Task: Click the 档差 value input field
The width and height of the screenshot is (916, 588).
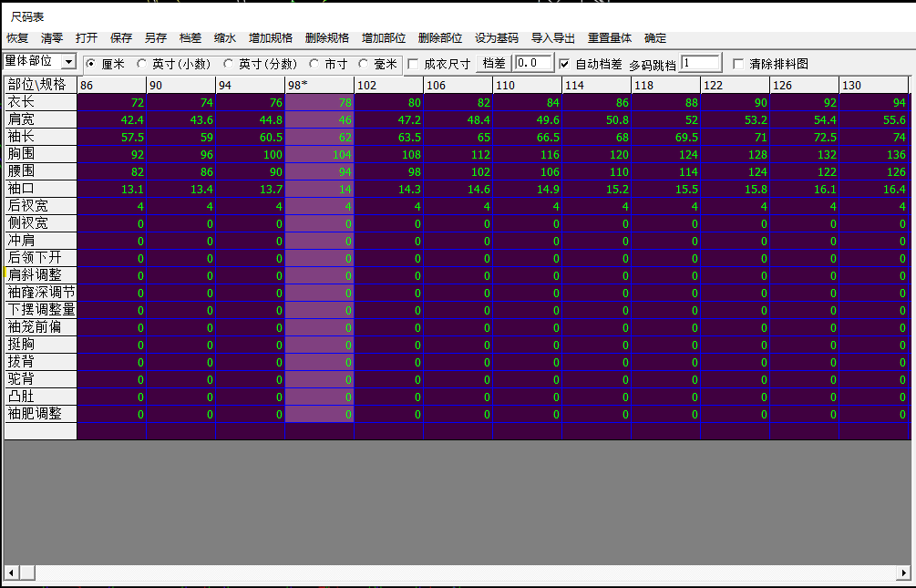Action: pos(533,63)
